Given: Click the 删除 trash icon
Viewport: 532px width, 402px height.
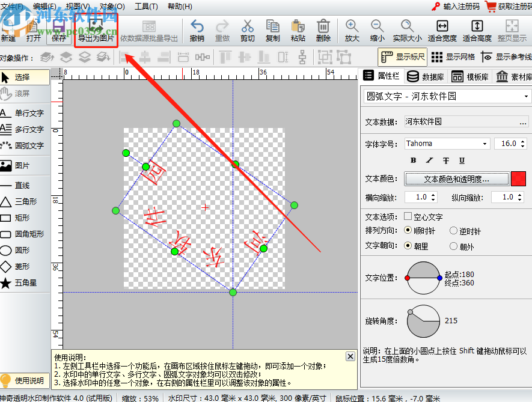Looking at the screenshot, I should pyautogui.click(x=323, y=26).
